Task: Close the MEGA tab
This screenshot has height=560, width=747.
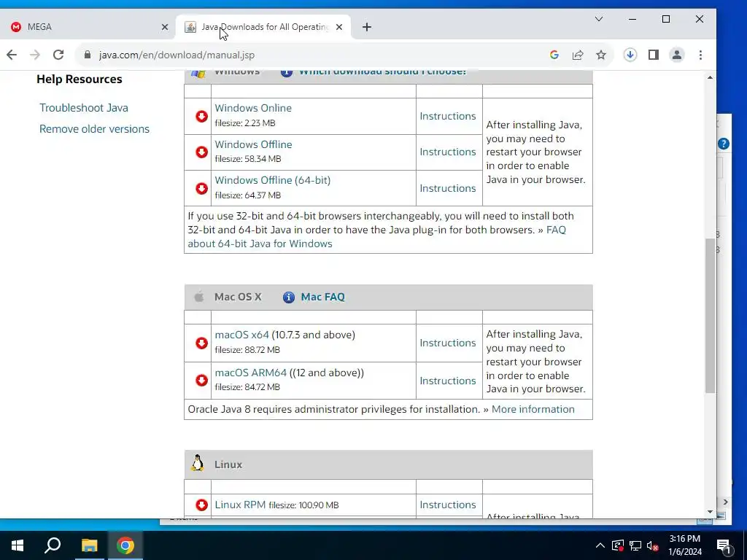Action: [x=165, y=27]
